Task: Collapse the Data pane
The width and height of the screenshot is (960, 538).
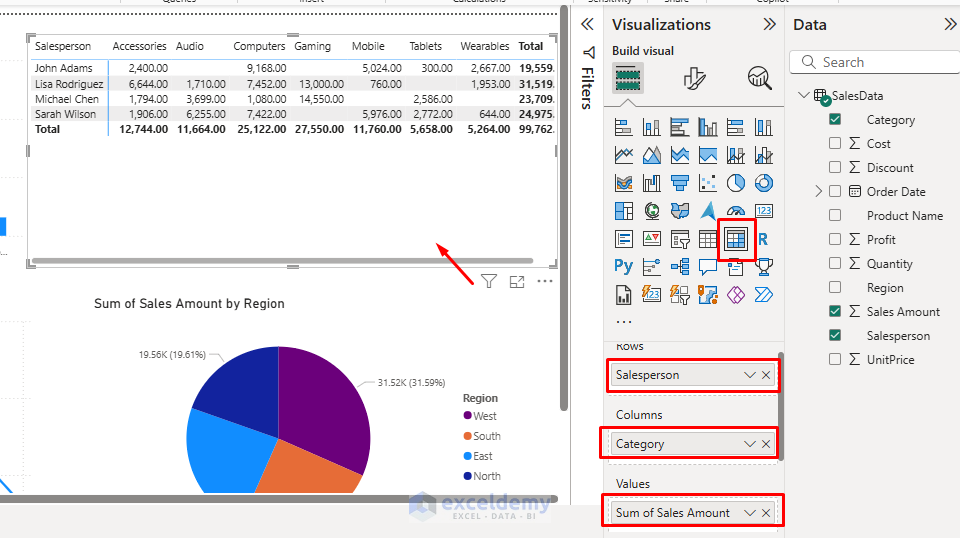Action: click(950, 24)
